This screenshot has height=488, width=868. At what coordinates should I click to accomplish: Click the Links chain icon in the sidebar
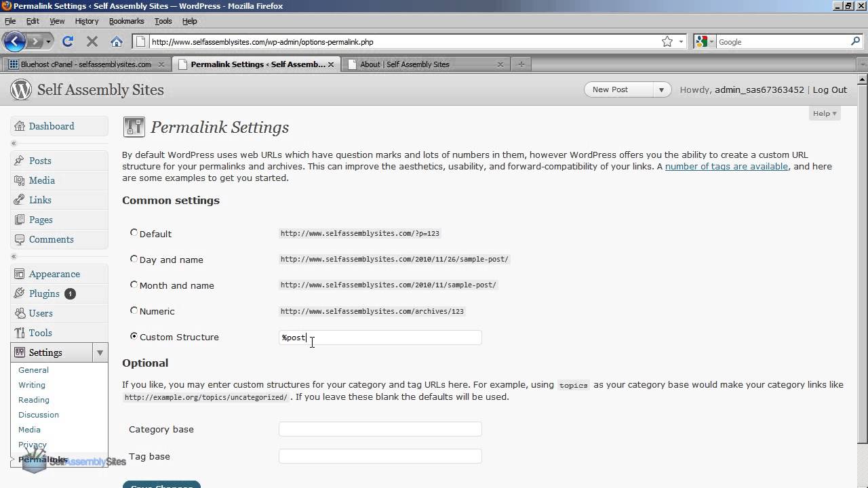(x=20, y=200)
